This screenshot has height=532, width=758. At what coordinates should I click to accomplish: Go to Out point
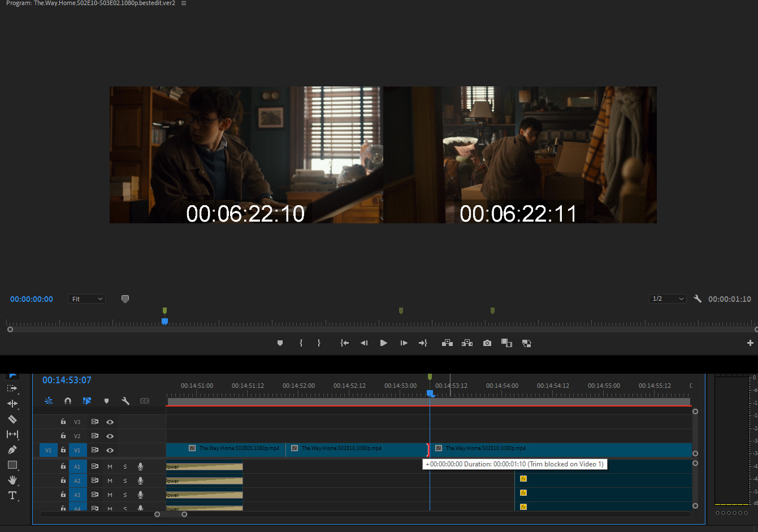tap(423, 343)
